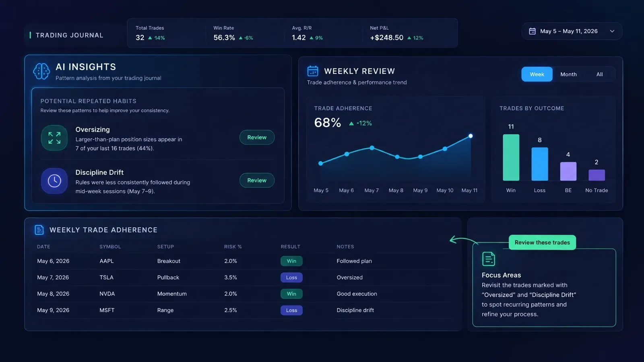Click the Loss badge for the TSLA trade
This screenshot has height=362, width=644.
(291, 278)
